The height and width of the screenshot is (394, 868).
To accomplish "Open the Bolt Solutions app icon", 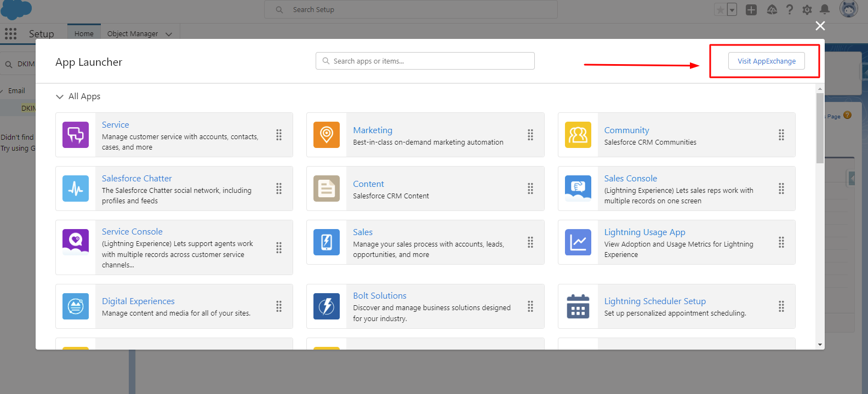I will pos(327,306).
